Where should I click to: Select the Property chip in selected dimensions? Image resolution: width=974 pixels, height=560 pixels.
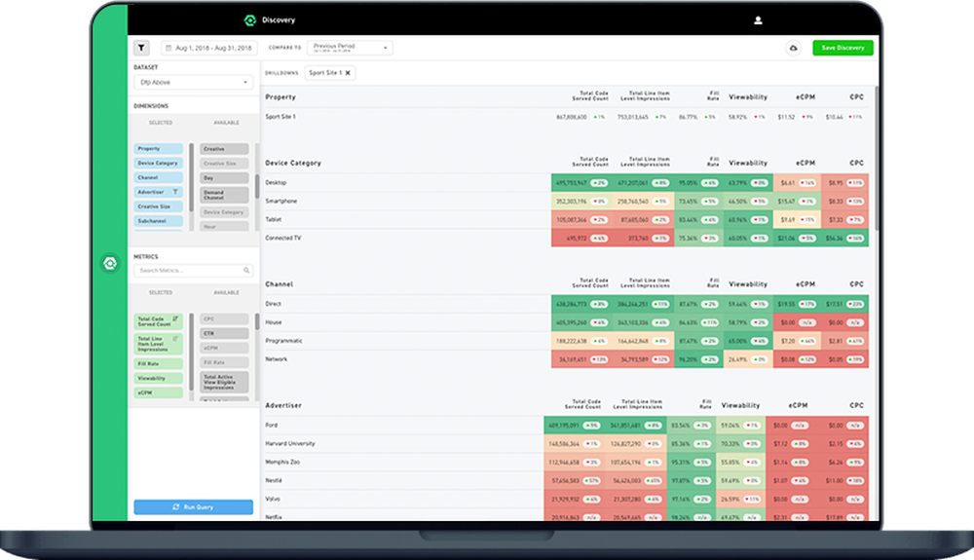click(x=159, y=149)
